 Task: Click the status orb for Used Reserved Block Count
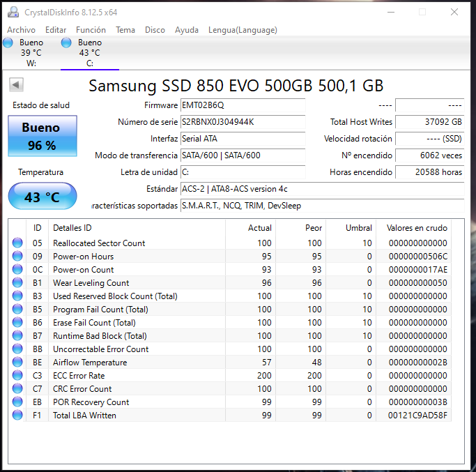(17, 296)
